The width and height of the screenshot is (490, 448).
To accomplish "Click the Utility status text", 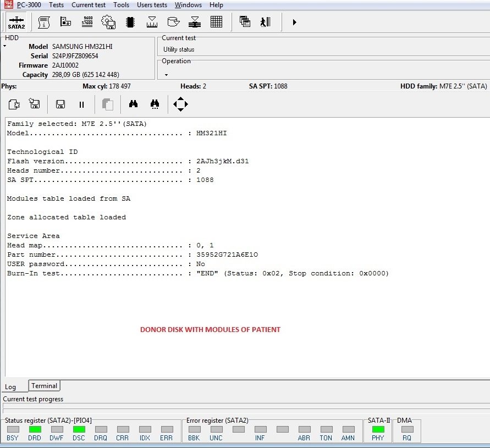I will (179, 49).
